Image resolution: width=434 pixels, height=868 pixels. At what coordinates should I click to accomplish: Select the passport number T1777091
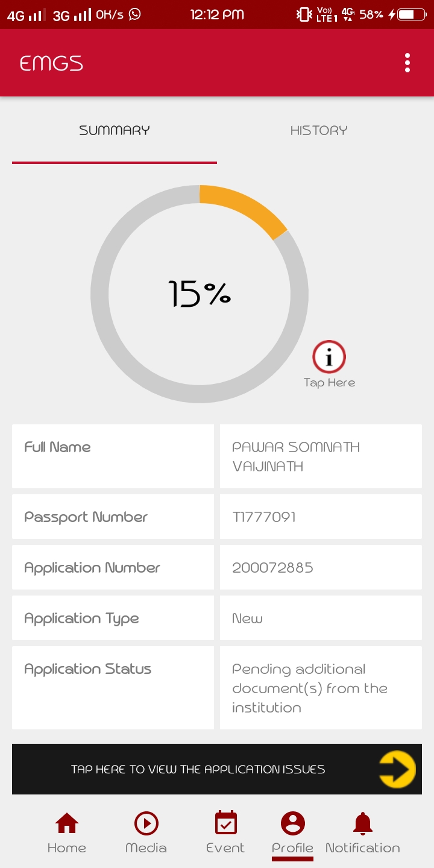click(264, 517)
